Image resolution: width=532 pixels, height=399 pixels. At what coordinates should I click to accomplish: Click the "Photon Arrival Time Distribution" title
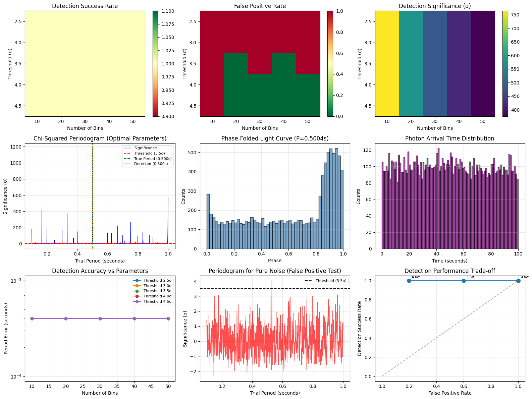[x=449, y=138]
